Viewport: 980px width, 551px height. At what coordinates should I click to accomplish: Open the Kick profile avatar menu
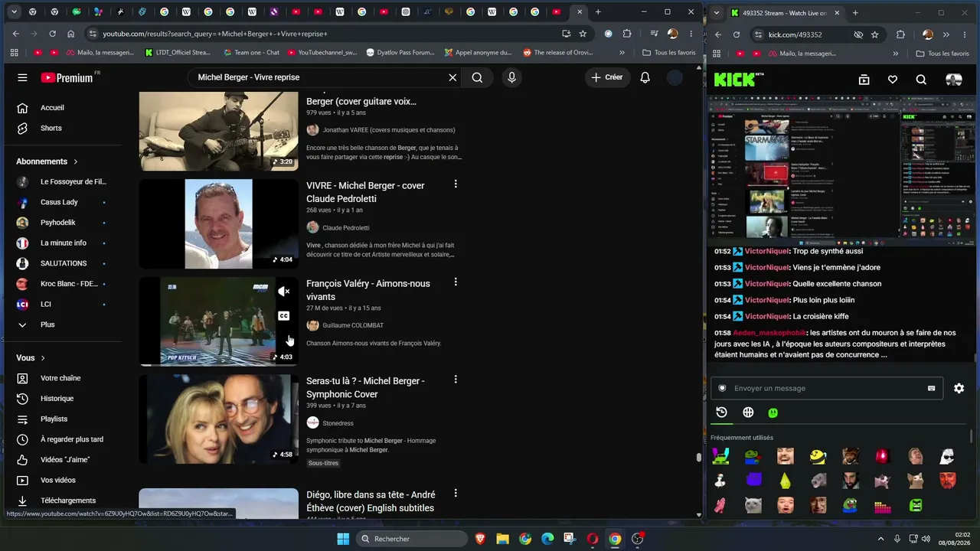pyautogui.click(x=954, y=80)
